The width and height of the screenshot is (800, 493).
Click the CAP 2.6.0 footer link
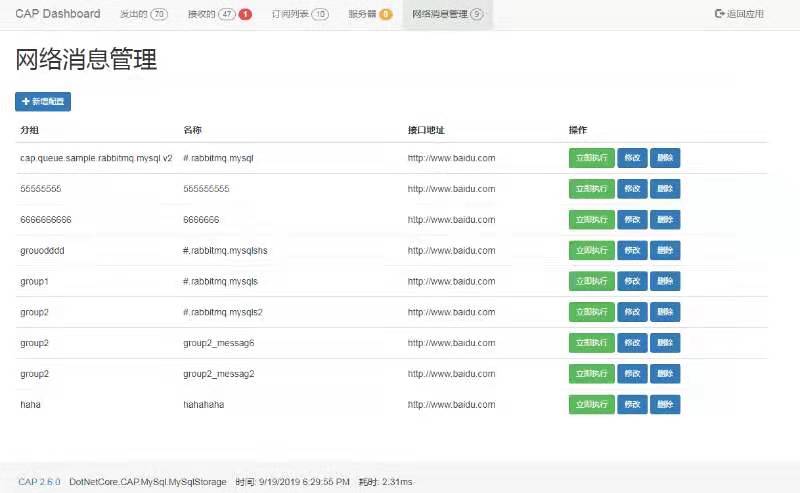(x=39, y=482)
